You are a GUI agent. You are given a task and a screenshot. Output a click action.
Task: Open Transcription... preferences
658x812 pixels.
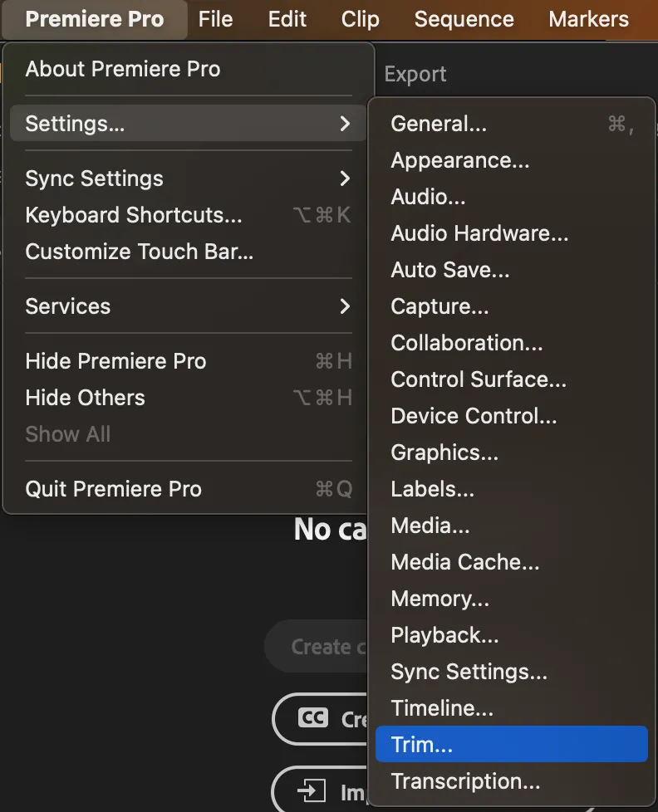(512, 781)
